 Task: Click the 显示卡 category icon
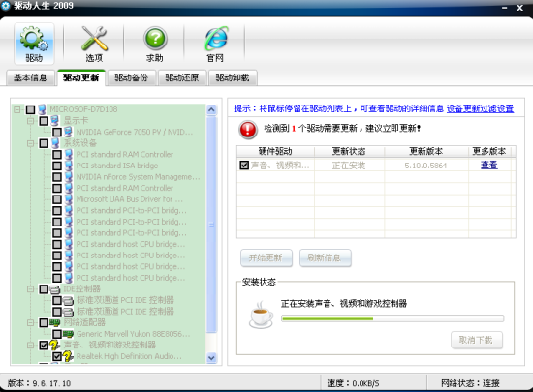tap(55, 120)
